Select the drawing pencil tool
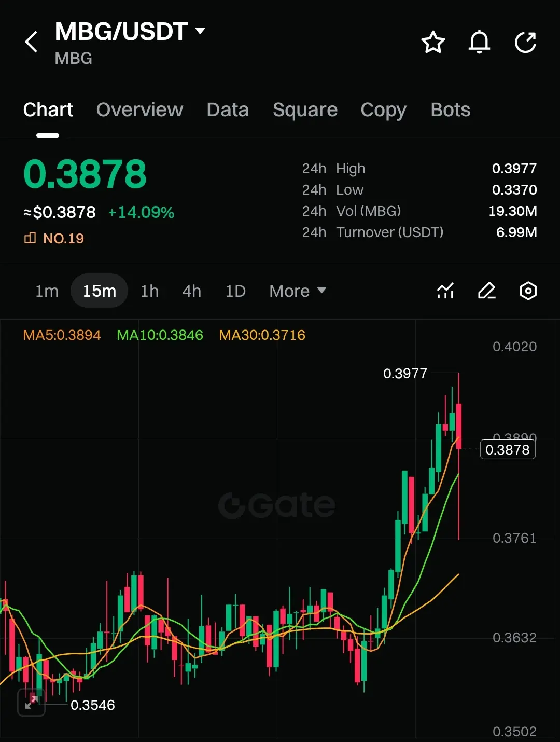 pos(486,291)
